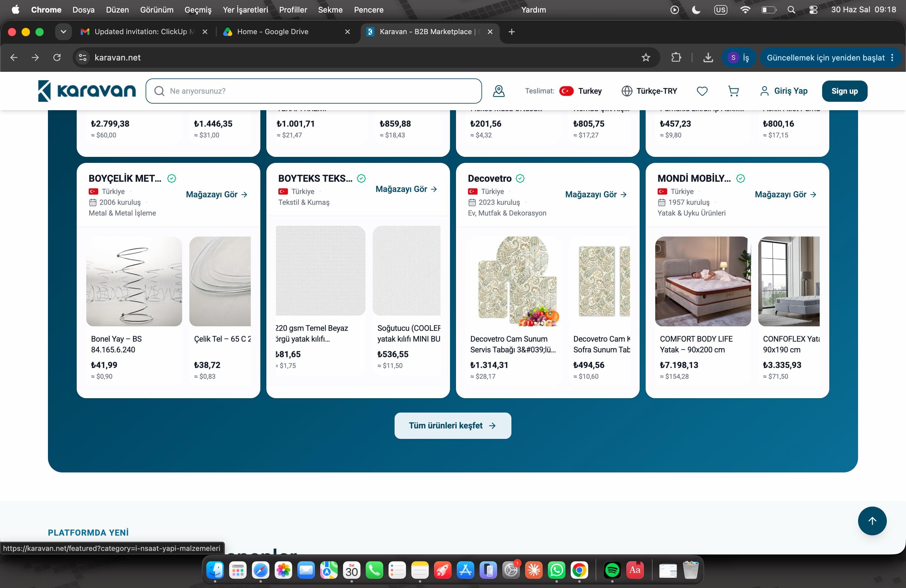Open the Yer İşaretleri menu
906x588 pixels.
pyautogui.click(x=246, y=10)
